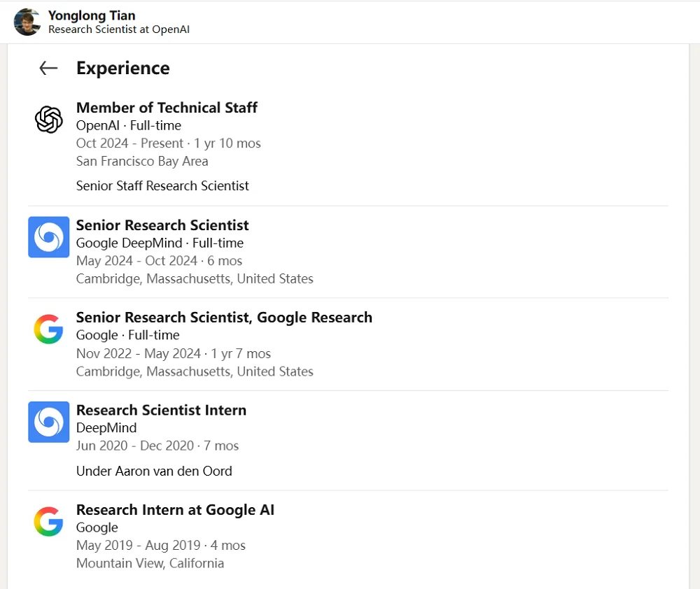Click Google logo beside Research Intern at Google AI
700x589 pixels.
coord(49,521)
